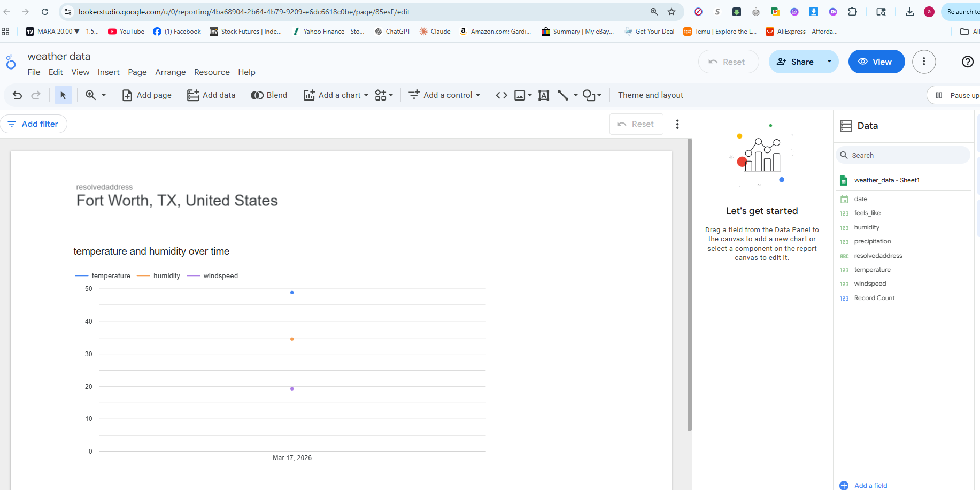
Task: Bookmark this page with the star icon
Action: pyautogui.click(x=672, y=12)
